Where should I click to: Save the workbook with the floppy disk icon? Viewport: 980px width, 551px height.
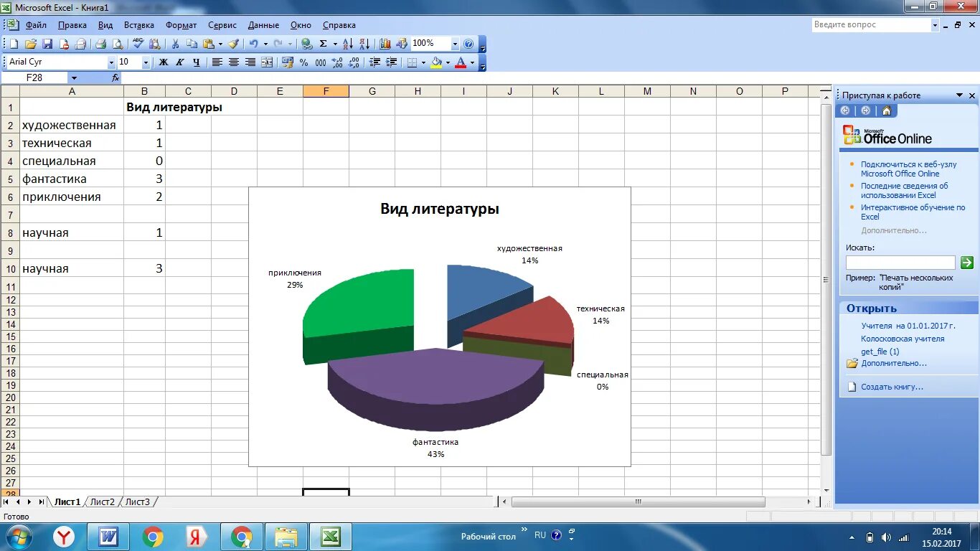tap(47, 44)
